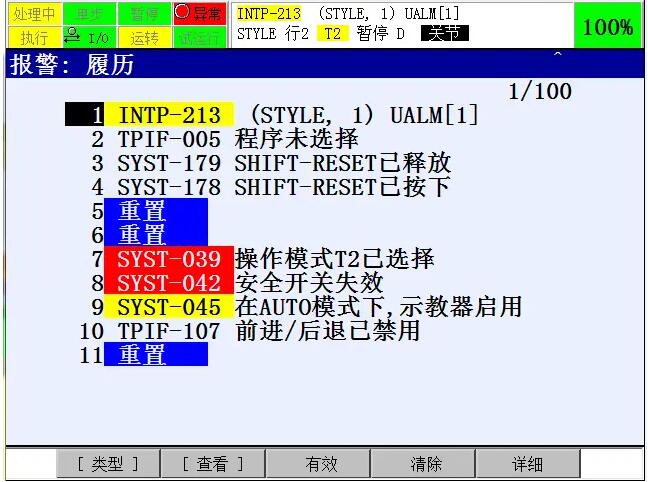
Task: Click the 报警: 履历 title bar
Action: 325,64
